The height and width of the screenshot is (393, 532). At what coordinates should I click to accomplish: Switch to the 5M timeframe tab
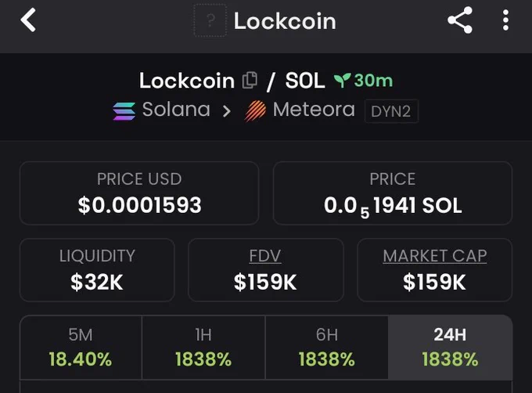[81, 347]
